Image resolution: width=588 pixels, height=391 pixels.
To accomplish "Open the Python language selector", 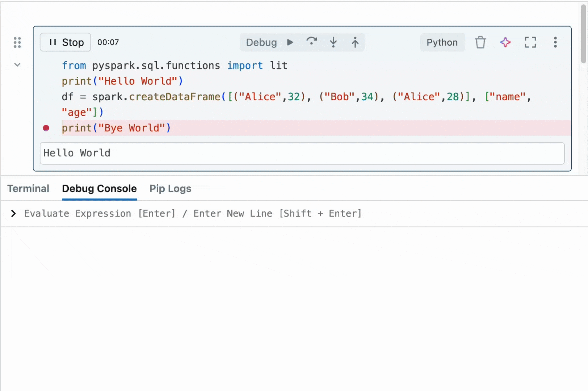I will 442,42.
